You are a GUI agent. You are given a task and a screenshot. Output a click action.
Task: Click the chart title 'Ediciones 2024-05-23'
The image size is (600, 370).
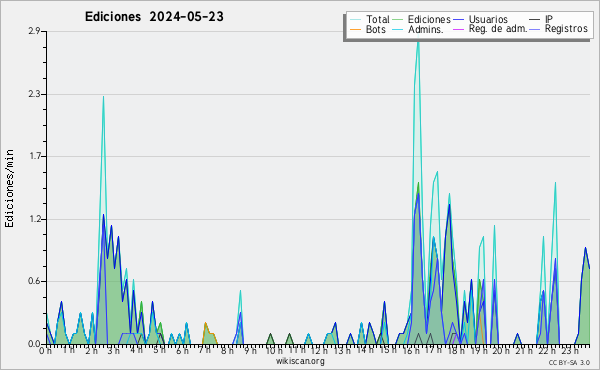point(154,17)
